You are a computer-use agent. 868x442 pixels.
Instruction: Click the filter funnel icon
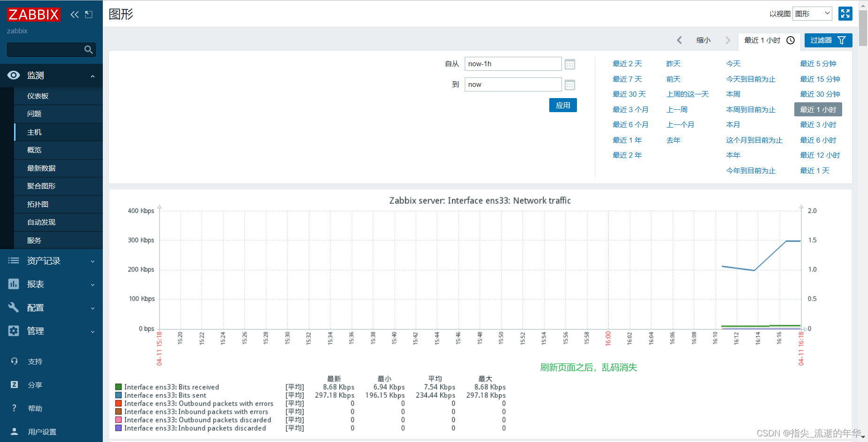(x=842, y=40)
